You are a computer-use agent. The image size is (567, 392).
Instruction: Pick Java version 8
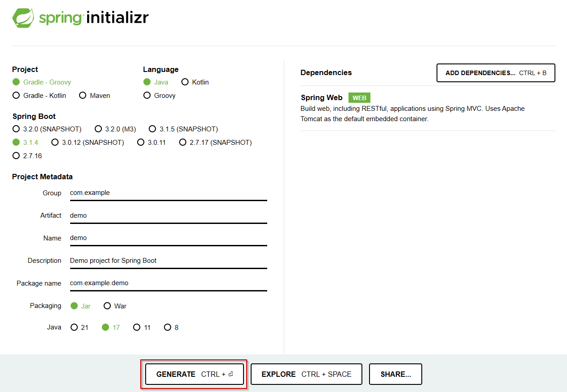(x=171, y=328)
